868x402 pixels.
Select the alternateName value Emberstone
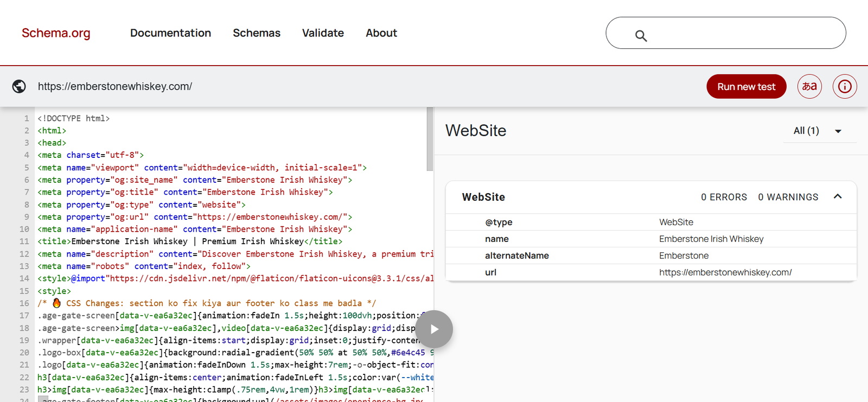click(x=684, y=256)
